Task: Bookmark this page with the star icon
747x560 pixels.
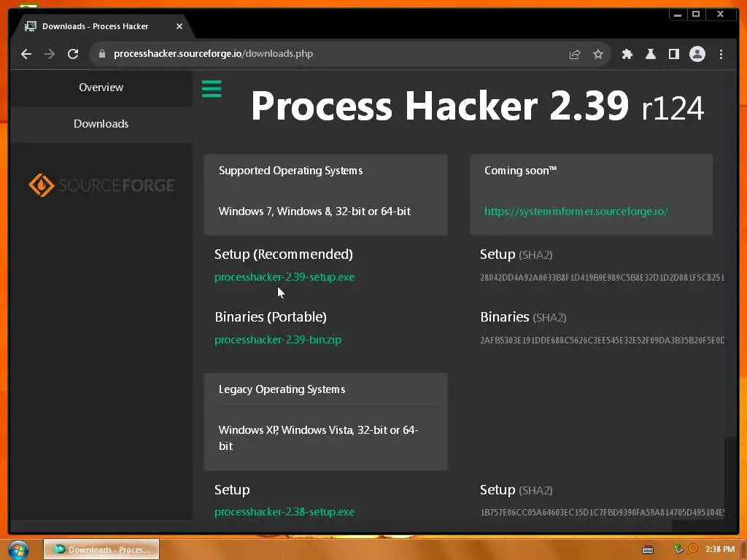Action: click(x=598, y=54)
